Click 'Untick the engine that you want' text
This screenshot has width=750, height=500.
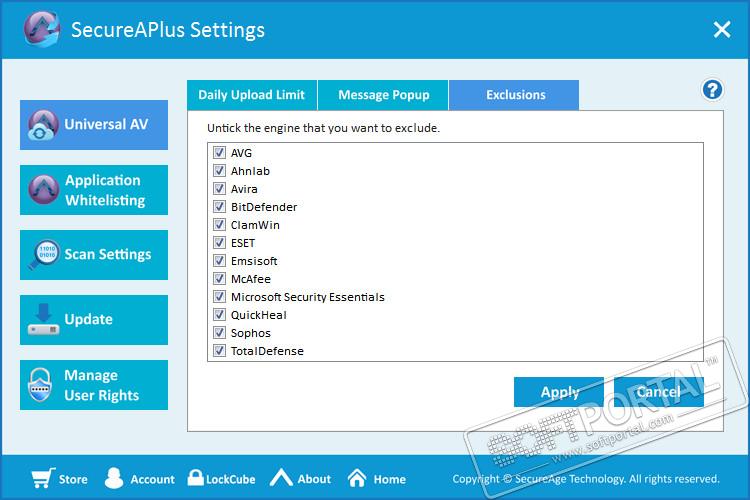point(323,128)
